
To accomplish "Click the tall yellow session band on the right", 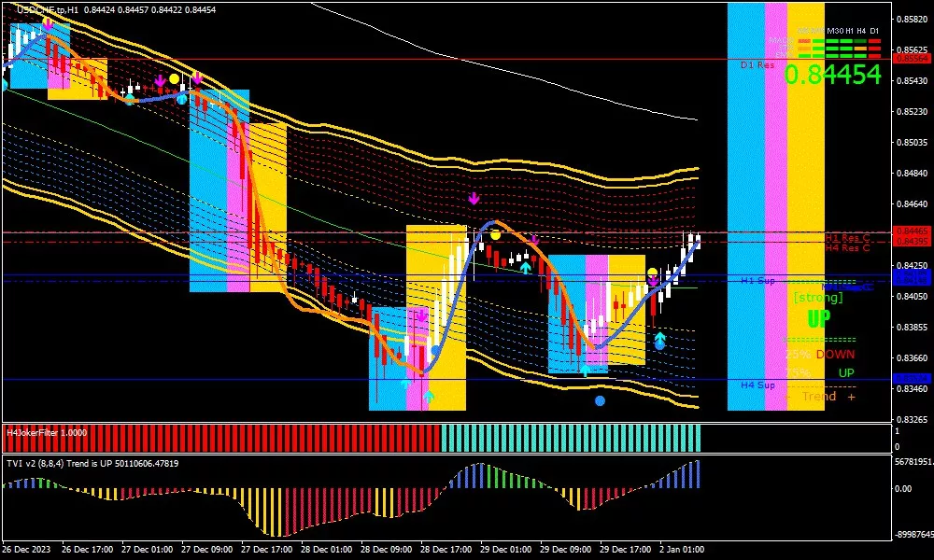I will click(x=806, y=206).
